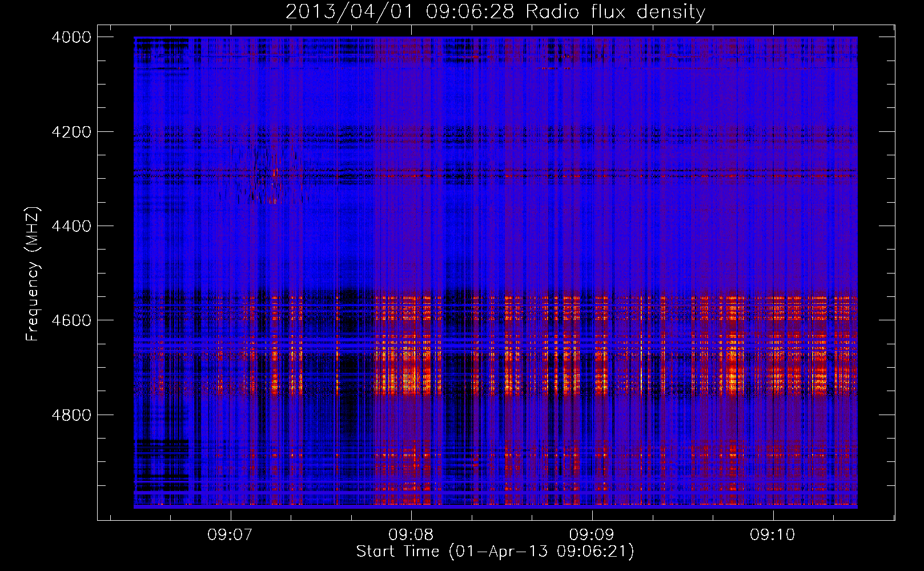The width and height of the screenshot is (924, 571).
Task: Click the '4000' frequency axis label
Action: pos(71,37)
